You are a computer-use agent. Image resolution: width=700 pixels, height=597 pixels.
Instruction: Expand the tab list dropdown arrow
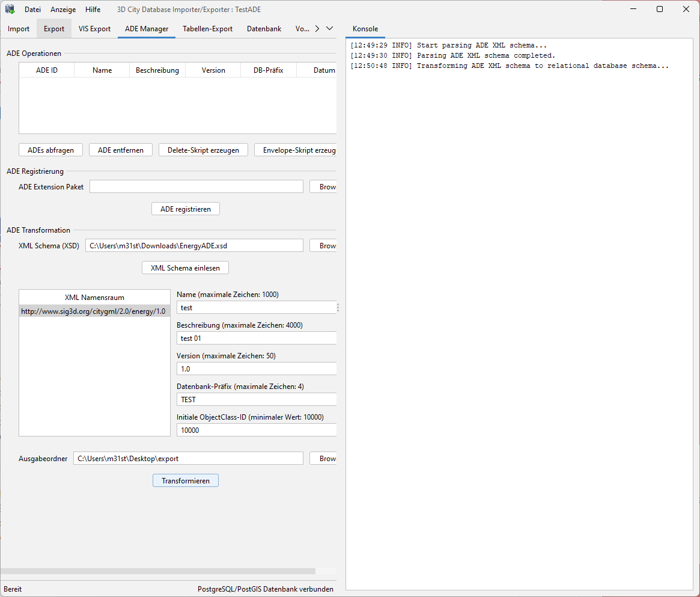(x=329, y=29)
